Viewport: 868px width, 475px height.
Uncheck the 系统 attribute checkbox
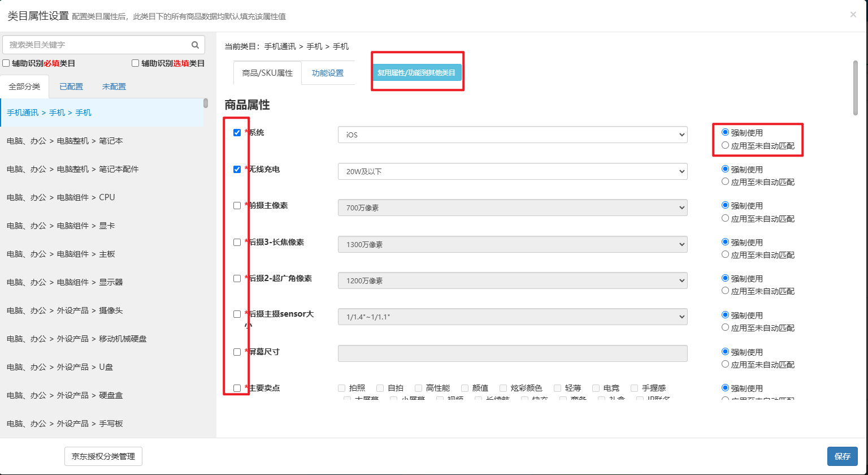(237, 133)
